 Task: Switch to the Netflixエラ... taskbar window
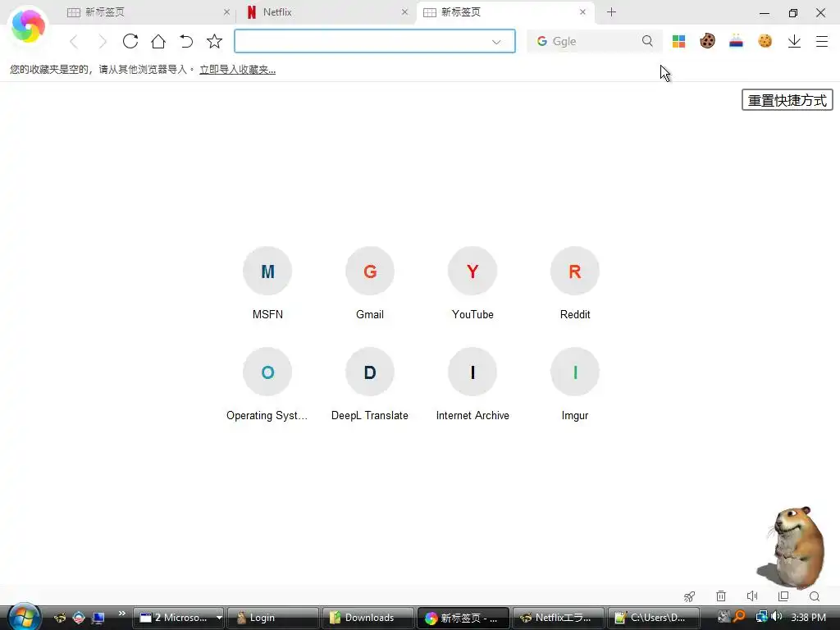pyautogui.click(x=558, y=618)
